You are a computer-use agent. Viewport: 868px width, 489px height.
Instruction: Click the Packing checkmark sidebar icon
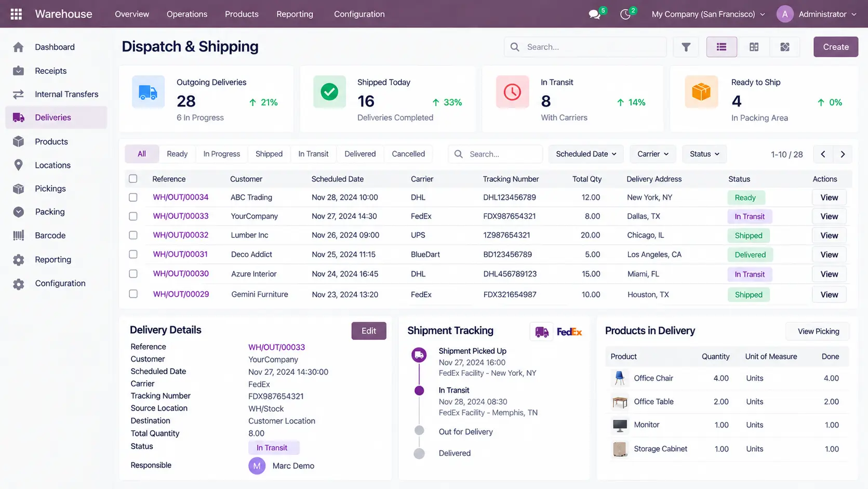(18, 212)
